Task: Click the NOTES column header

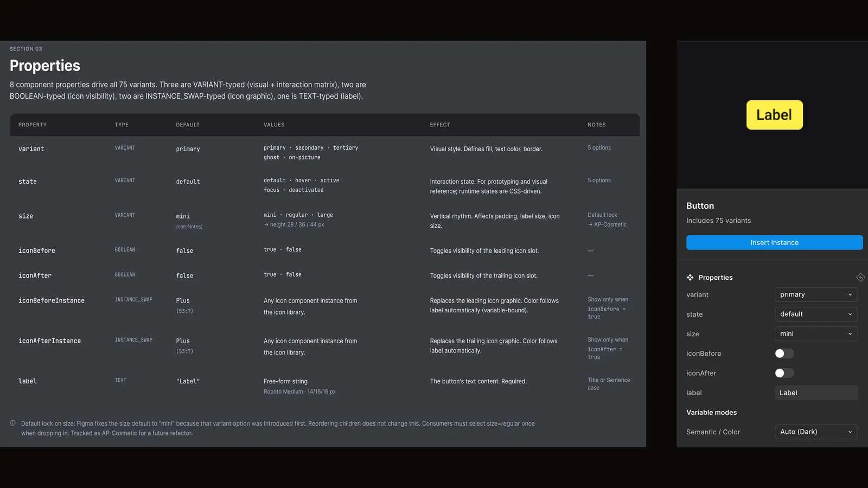Action: (597, 125)
